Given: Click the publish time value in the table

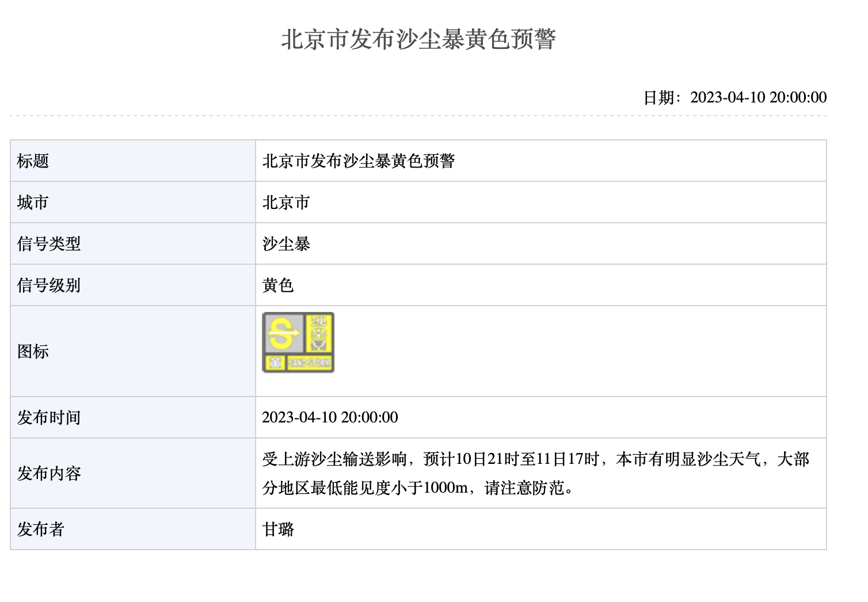Looking at the screenshot, I should tap(330, 418).
